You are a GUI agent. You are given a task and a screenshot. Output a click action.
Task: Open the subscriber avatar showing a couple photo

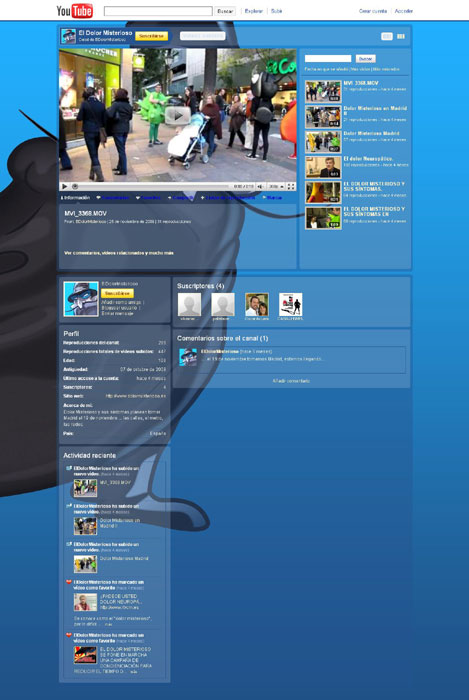257,304
